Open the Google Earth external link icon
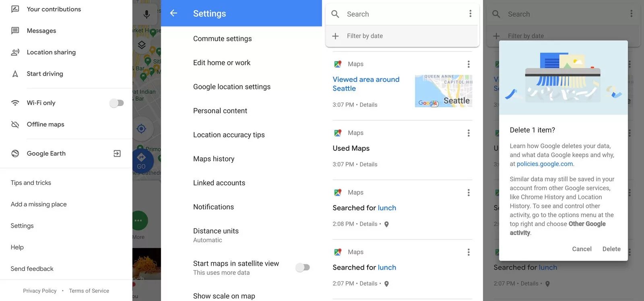 [117, 154]
